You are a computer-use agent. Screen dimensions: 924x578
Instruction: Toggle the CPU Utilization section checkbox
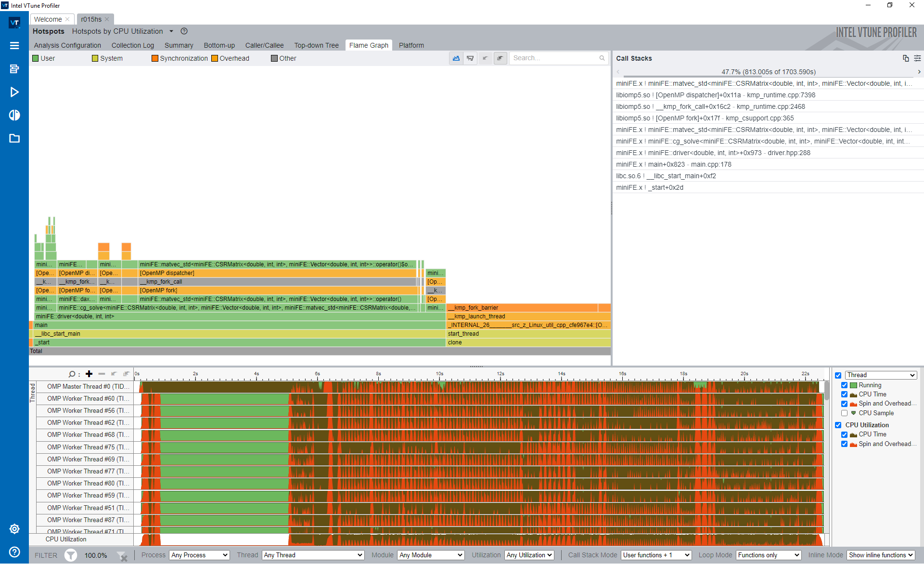tap(838, 425)
